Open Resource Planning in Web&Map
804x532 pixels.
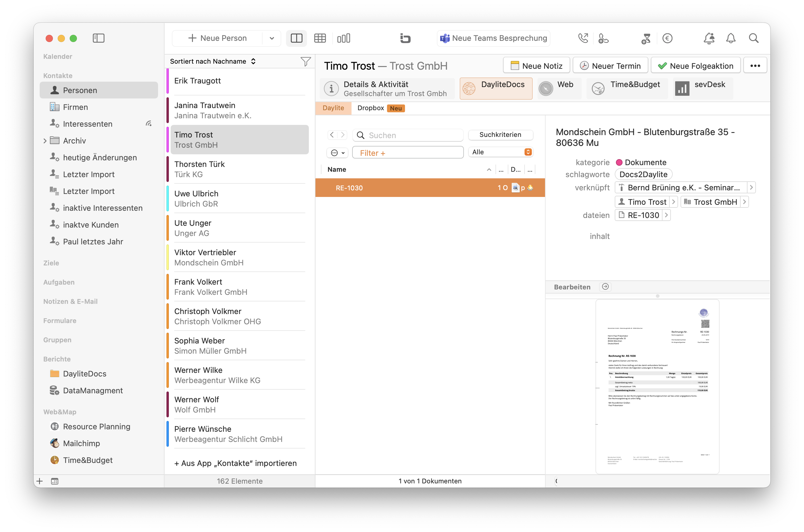[99, 427]
